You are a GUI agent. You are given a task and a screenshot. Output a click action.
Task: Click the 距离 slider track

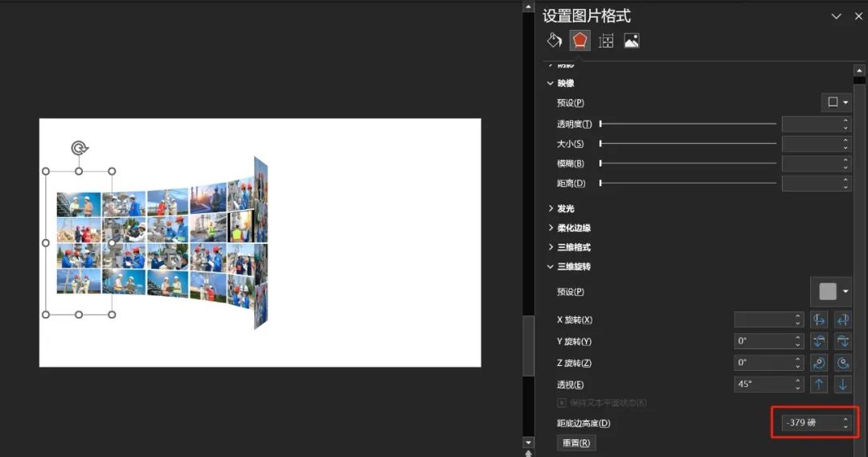coord(688,183)
